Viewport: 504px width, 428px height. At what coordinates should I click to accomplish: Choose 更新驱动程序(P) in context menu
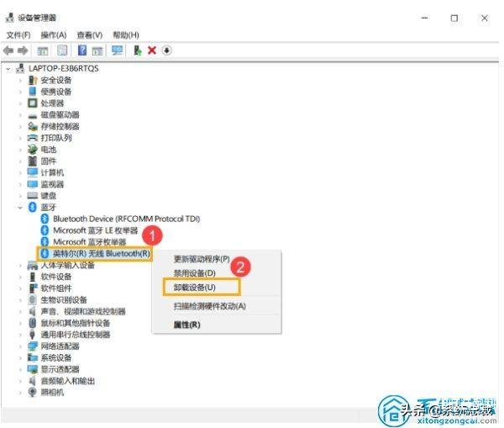tap(202, 259)
